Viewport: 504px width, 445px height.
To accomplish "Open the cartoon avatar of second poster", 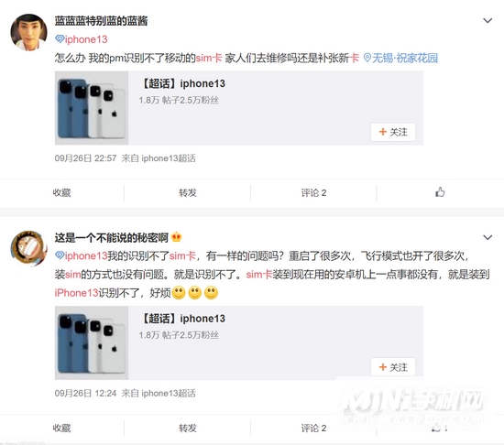I will [29, 248].
